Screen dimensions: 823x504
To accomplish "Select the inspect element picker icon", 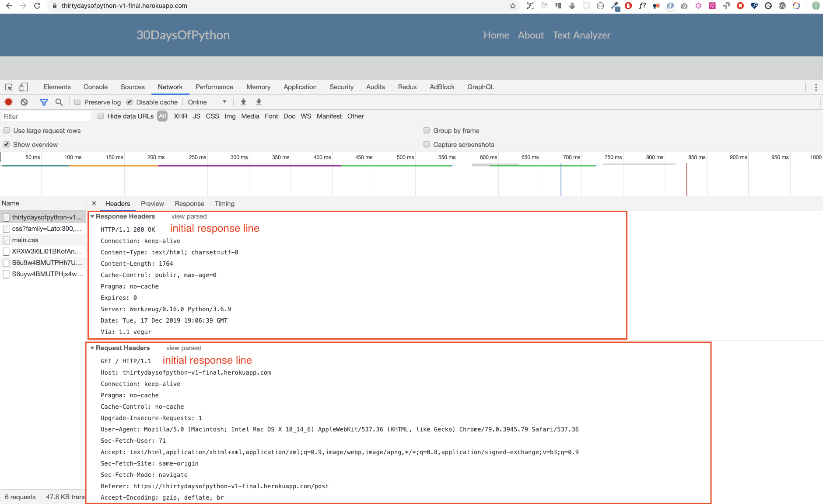I will [x=9, y=87].
